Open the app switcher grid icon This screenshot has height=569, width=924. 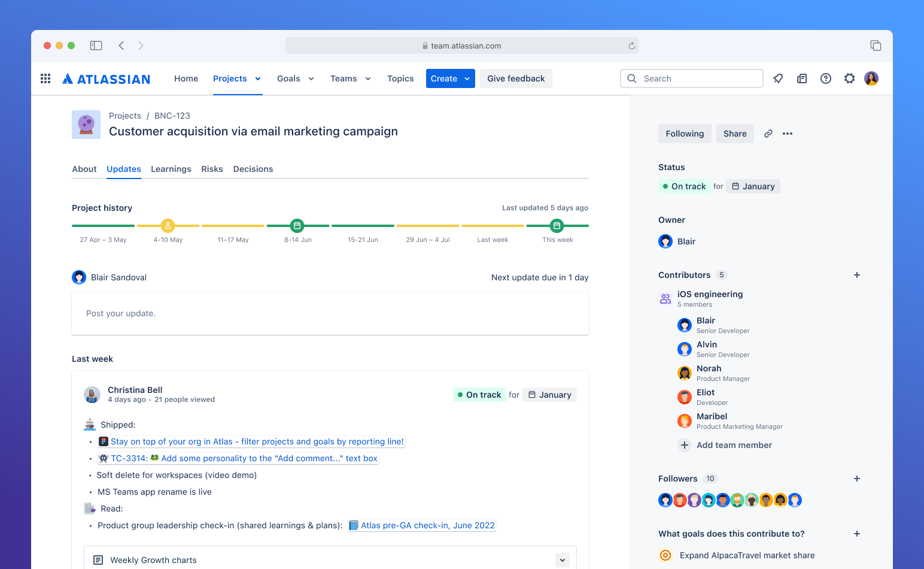click(x=45, y=78)
